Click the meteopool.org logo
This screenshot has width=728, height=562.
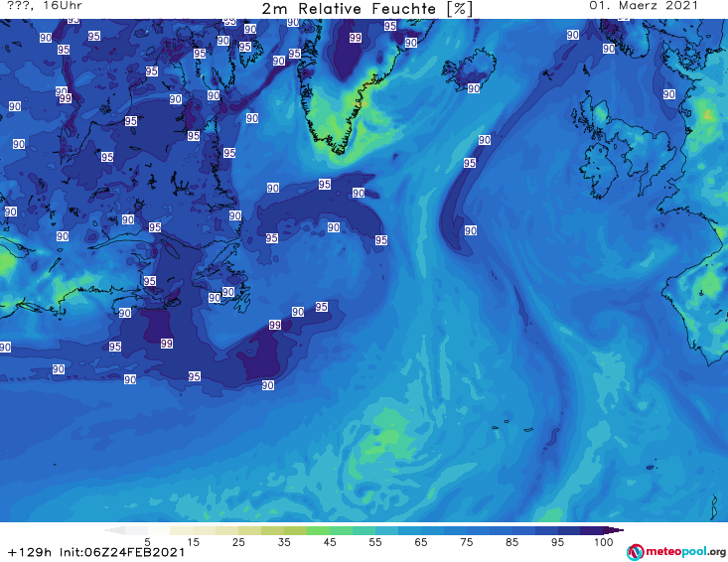(675, 552)
